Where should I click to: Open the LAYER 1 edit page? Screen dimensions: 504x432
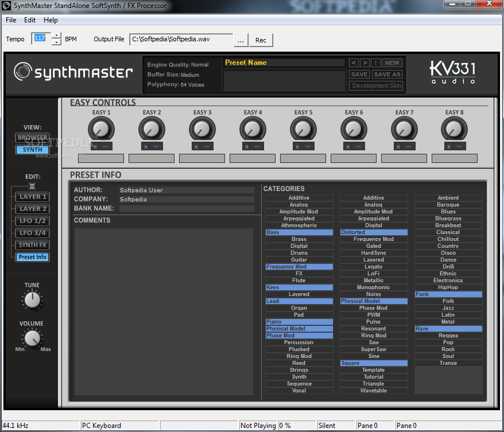[33, 197]
